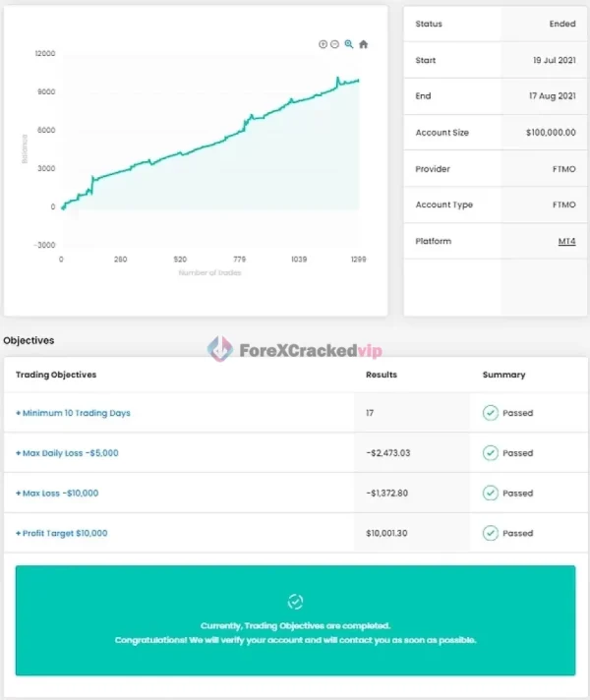The height and width of the screenshot is (700, 590).
Task: Click the Objectives section heading
Action: (x=29, y=340)
